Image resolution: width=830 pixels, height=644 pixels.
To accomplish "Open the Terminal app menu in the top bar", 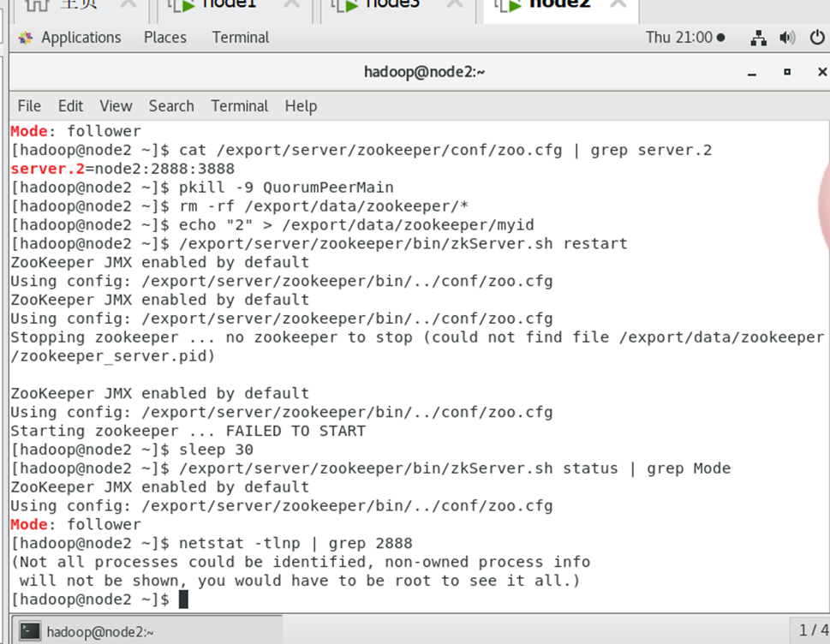I will [x=241, y=38].
